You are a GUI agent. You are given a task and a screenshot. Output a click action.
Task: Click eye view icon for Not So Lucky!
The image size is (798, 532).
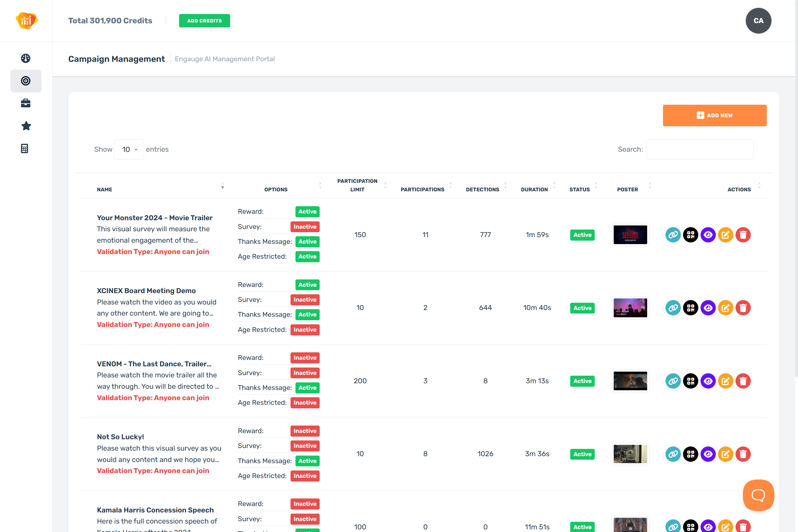pyautogui.click(x=708, y=454)
